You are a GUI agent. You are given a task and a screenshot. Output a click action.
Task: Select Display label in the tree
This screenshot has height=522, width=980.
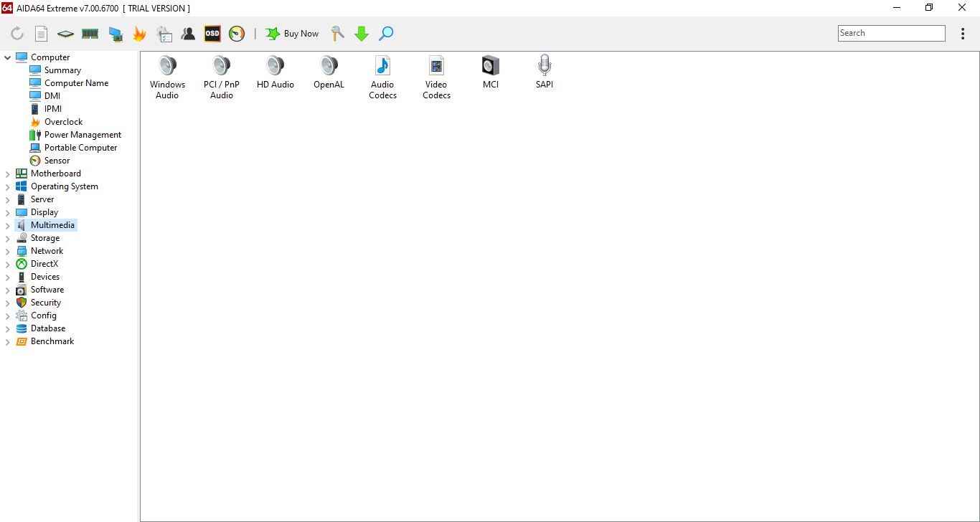(44, 212)
